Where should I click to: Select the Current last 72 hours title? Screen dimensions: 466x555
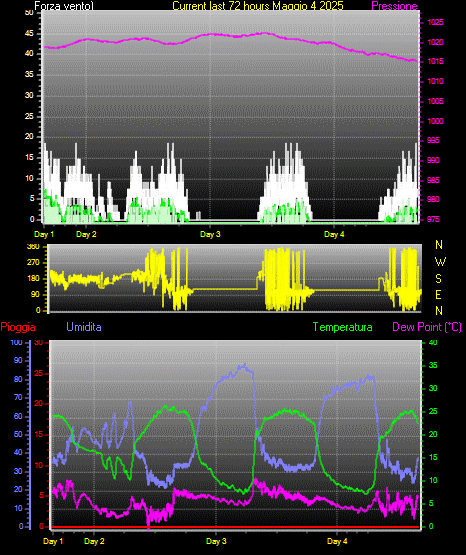[x=258, y=6]
